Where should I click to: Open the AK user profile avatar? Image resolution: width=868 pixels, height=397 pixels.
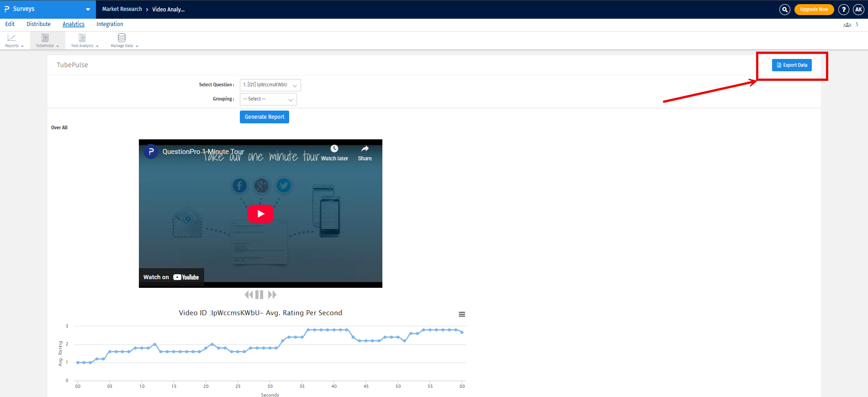pos(858,10)
